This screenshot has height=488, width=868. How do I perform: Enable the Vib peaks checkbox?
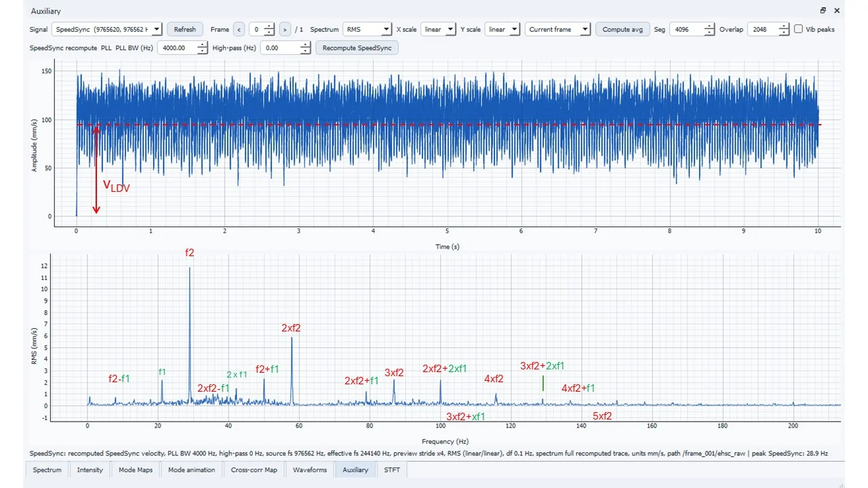point(799,29)
